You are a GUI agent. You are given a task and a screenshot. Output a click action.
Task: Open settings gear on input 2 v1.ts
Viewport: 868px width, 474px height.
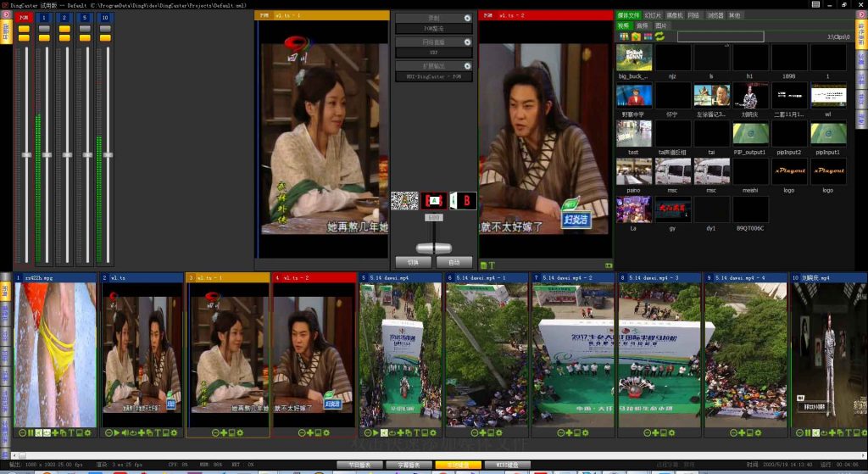coord(173,432)
